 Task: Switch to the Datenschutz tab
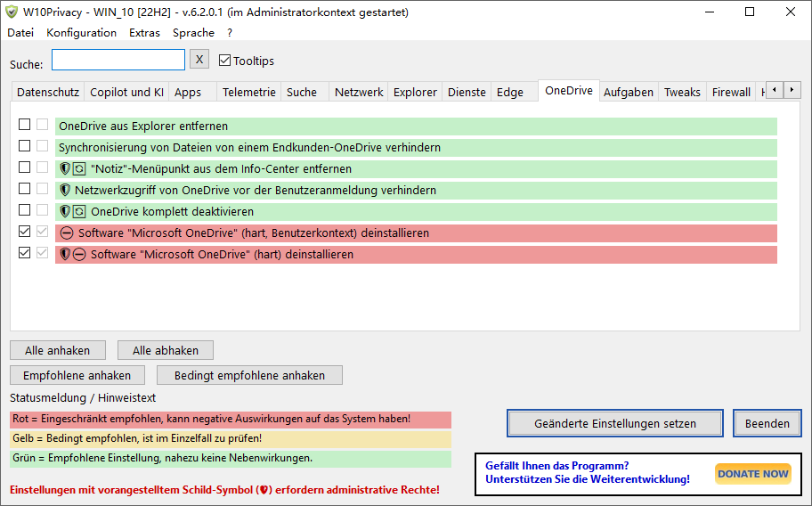48,92
